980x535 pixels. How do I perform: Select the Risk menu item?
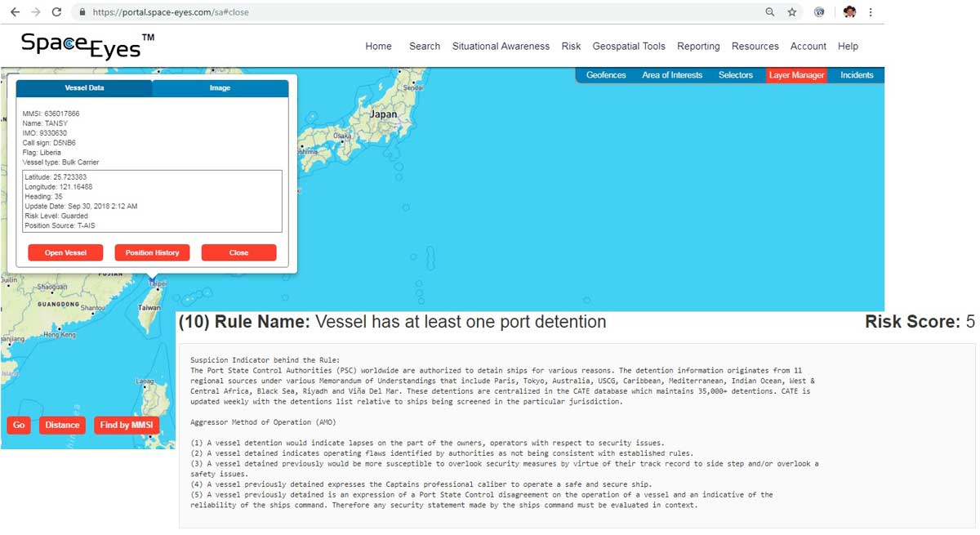(x=571, y=47)
